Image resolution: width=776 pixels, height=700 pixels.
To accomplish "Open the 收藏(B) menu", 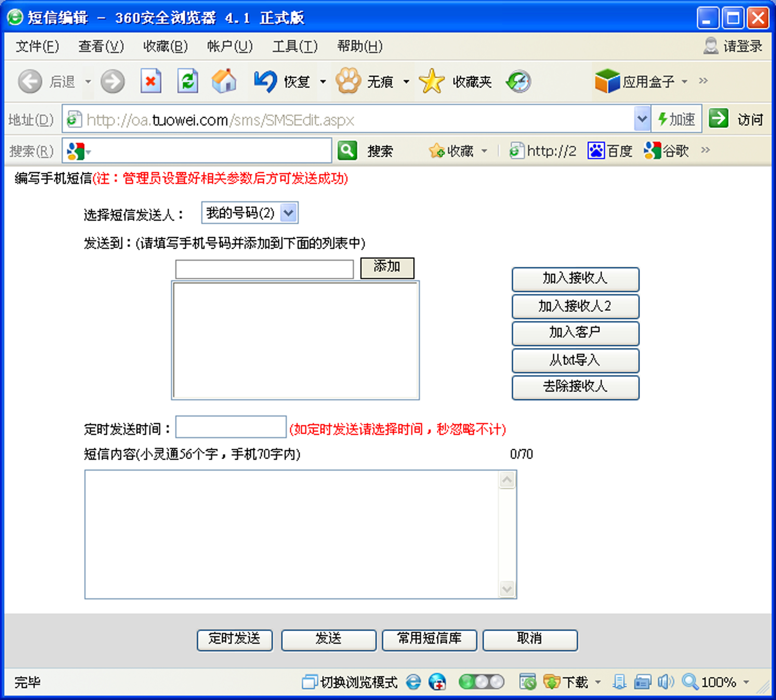I will tap(165, 46).
